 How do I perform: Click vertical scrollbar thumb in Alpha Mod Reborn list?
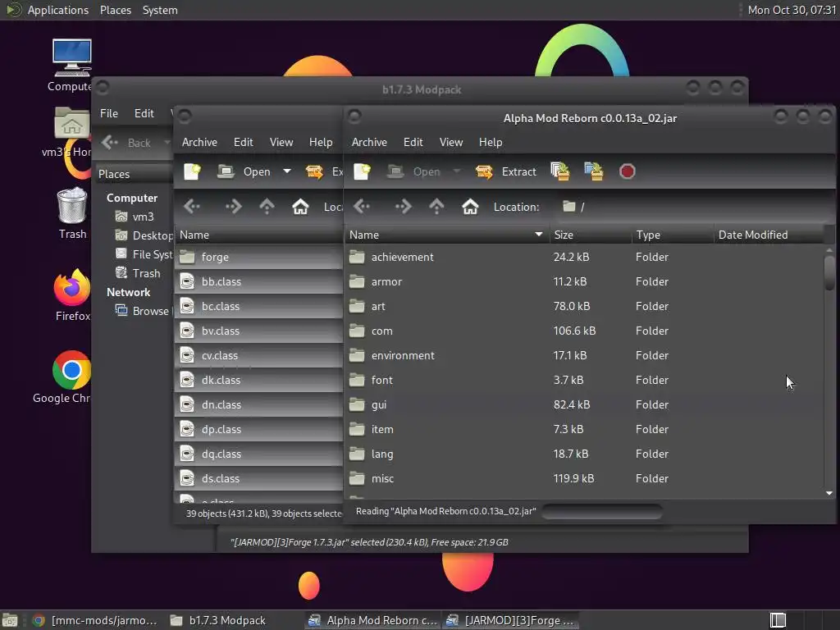tap(829, 272)
